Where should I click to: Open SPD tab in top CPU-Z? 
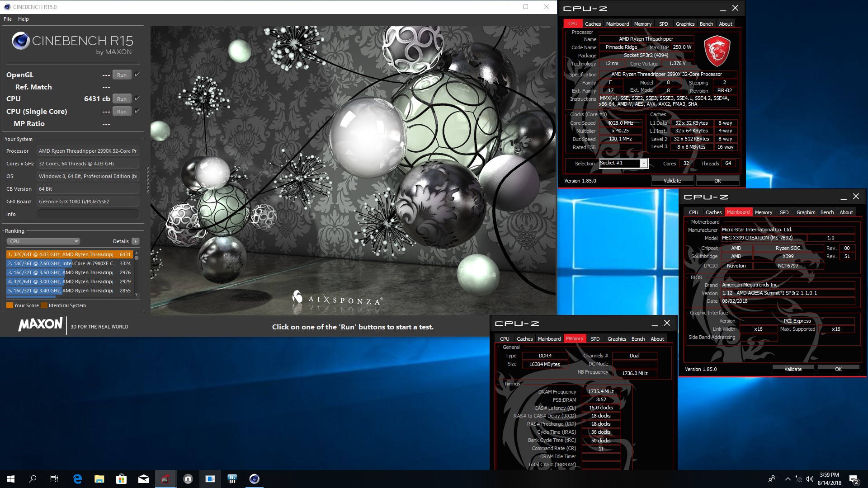tap(663, 24)
